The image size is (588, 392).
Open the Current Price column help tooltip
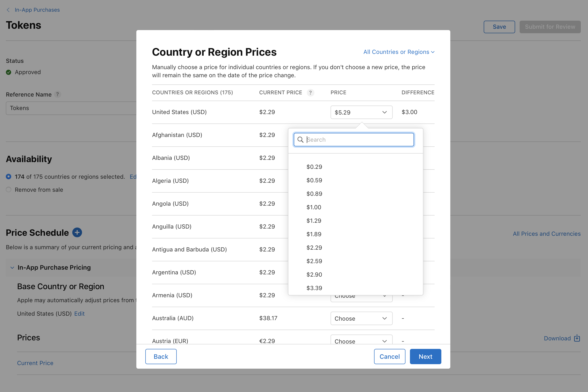310,92
